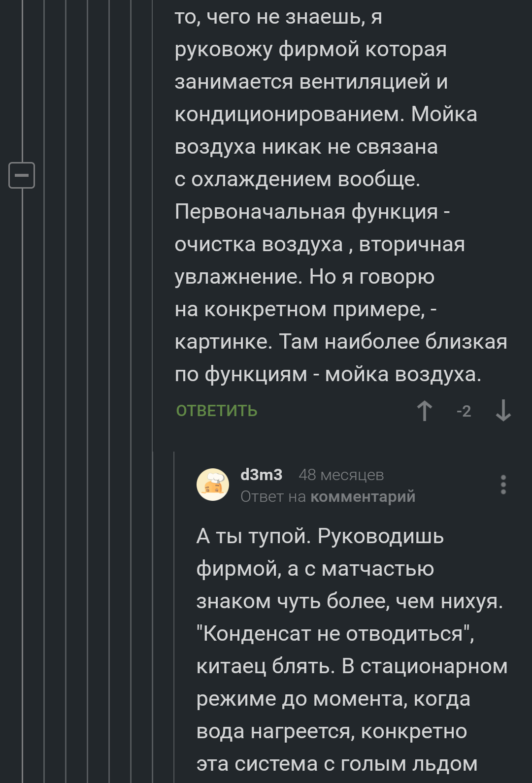Click the '48 месяцев' timestamp
Image resolution: width=532 pixels, height=783 pixels.
341,475
